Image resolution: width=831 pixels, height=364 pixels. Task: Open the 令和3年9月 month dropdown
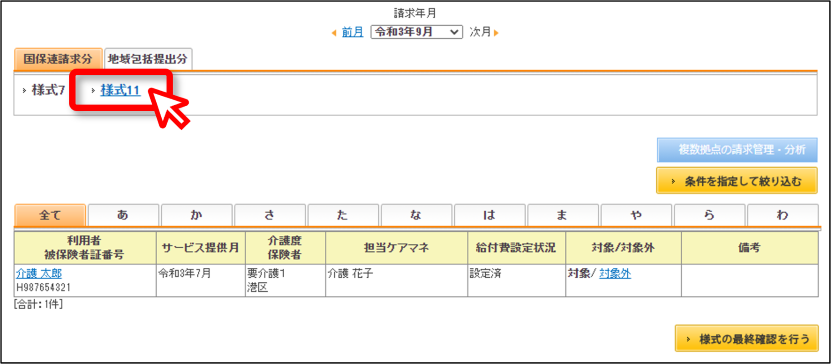pyautogui.click(x=417, y=32)
